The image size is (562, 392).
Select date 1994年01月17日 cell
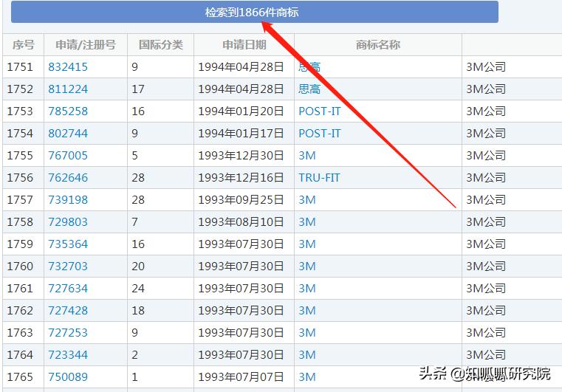pyautogui.click(x=244, y=134)
